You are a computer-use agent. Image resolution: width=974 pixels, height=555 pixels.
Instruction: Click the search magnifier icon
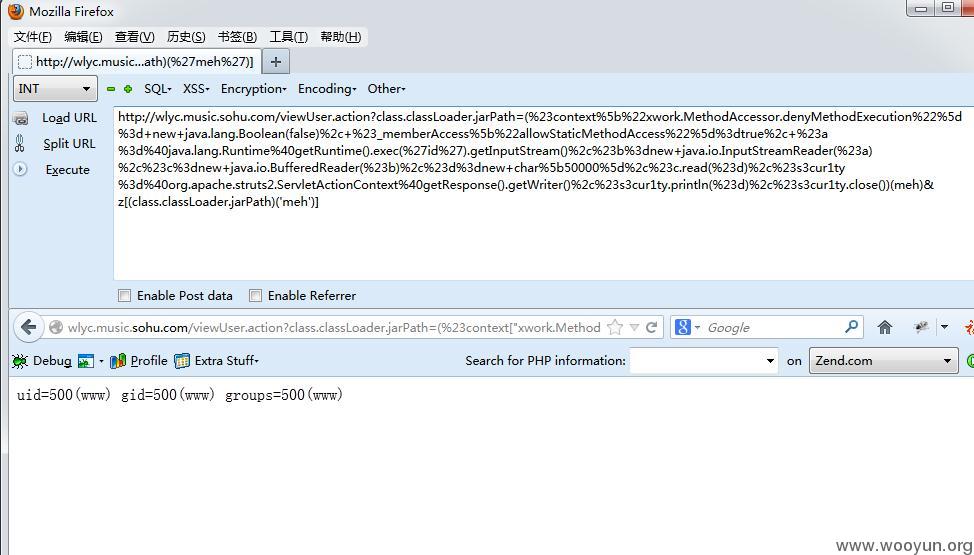852,327
